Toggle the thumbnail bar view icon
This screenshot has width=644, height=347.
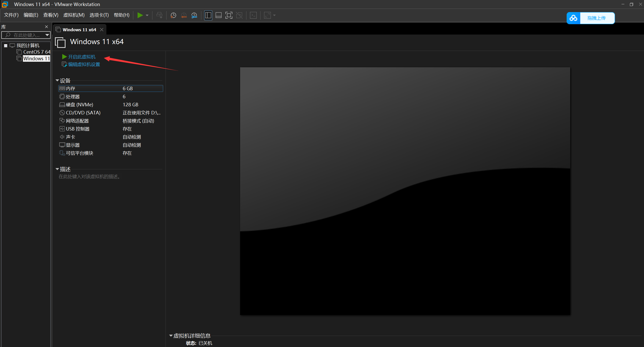point(218,15)
